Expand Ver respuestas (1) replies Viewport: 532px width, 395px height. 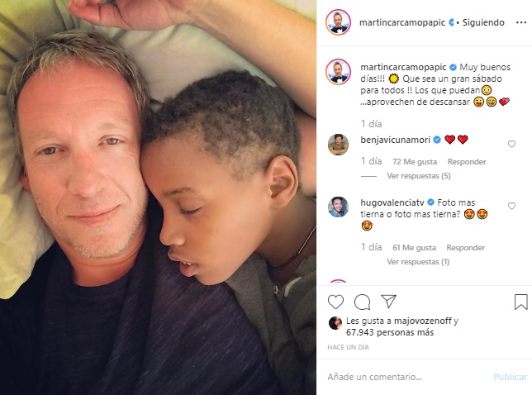[418, 262]
